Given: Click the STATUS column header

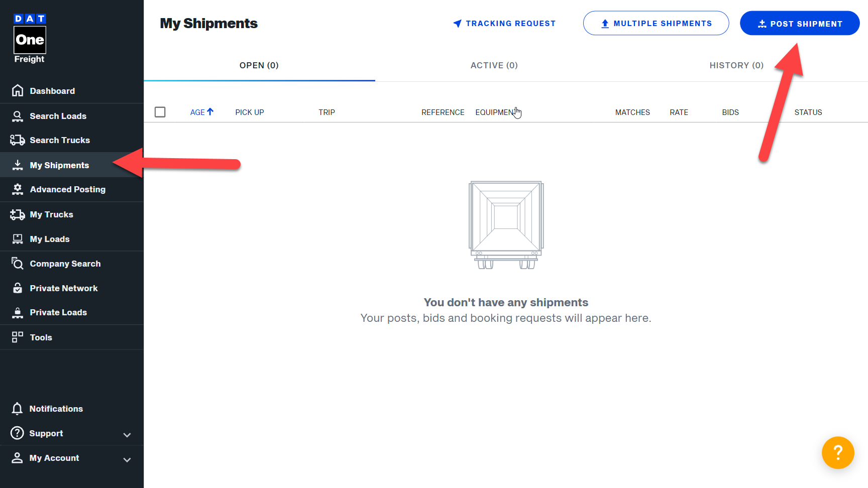Looking at the screenshot, I should [x=808, y=112].
